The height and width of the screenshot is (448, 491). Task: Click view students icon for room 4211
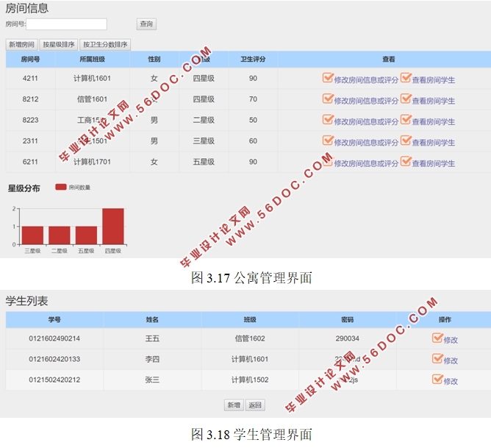pyautogui.click(x=405, y=78)
